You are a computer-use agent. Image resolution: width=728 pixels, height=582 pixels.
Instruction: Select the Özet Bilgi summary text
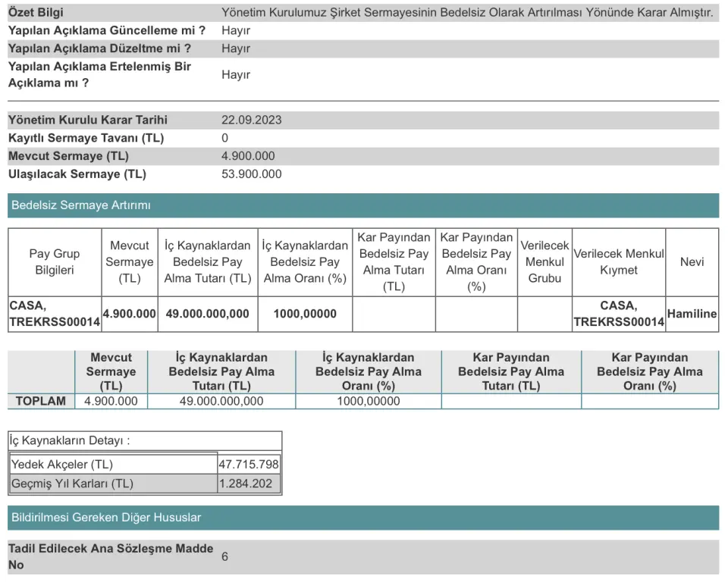[x=467, y=13]
